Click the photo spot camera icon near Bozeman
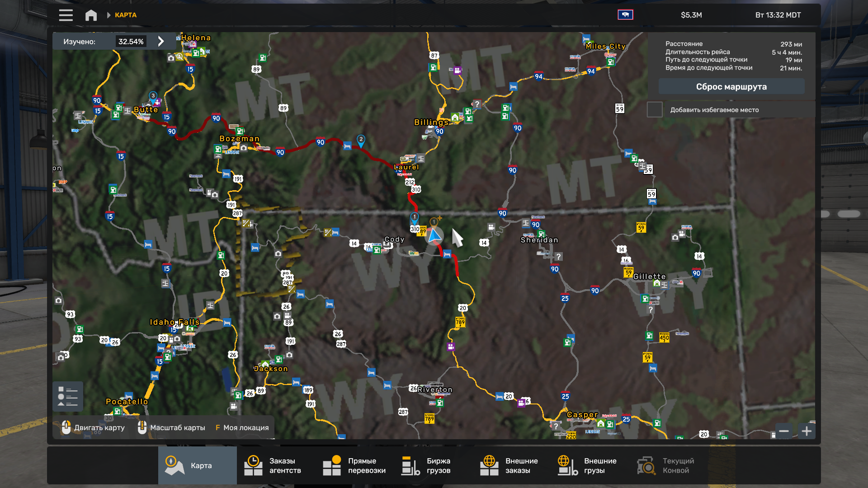Screen dimensions: 868x488 coord(244,148)
